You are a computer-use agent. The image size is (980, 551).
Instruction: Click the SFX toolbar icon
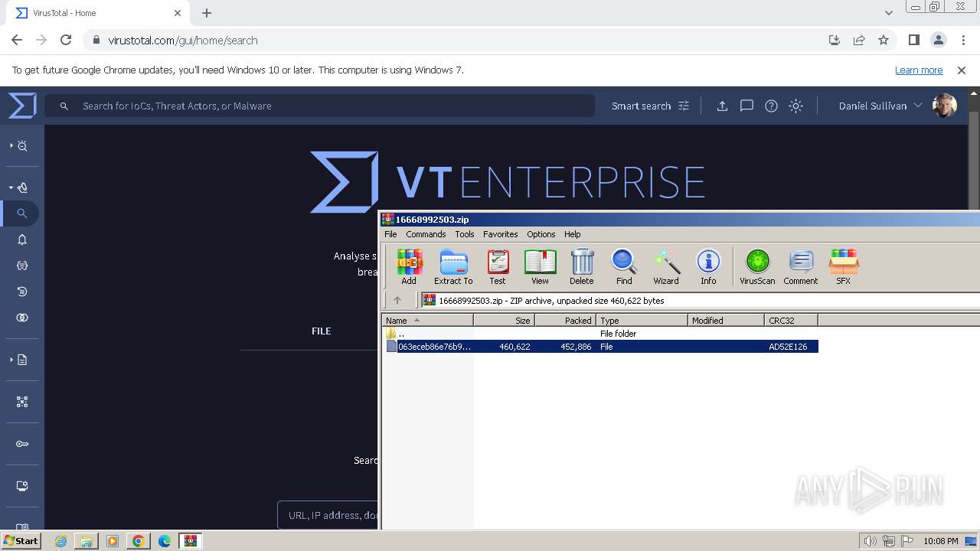pos(843,267)
